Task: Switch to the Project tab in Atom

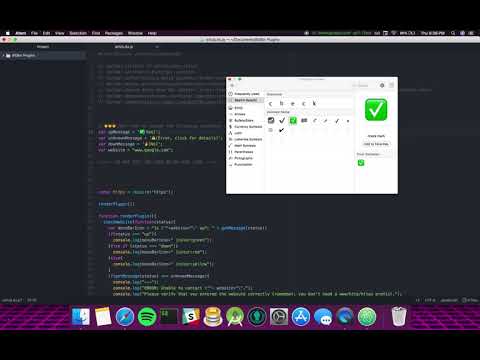Action: click(x=43, y=47)
